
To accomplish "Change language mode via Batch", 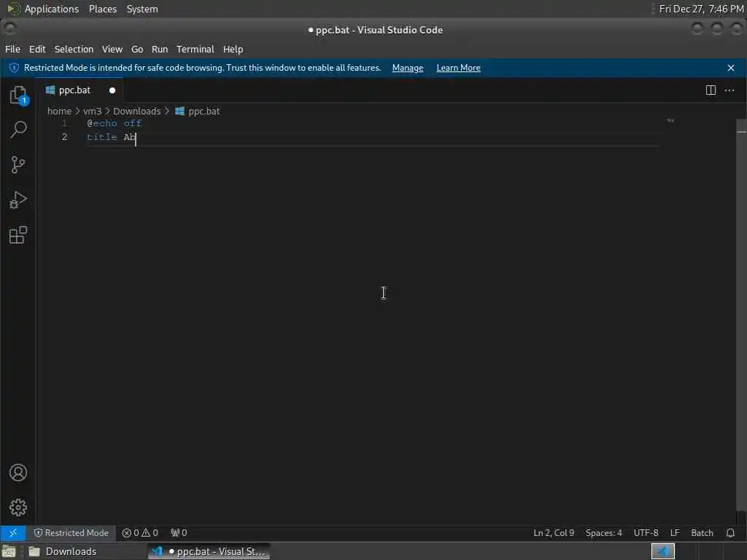I will pyautogui.click(x=702, y=532).
